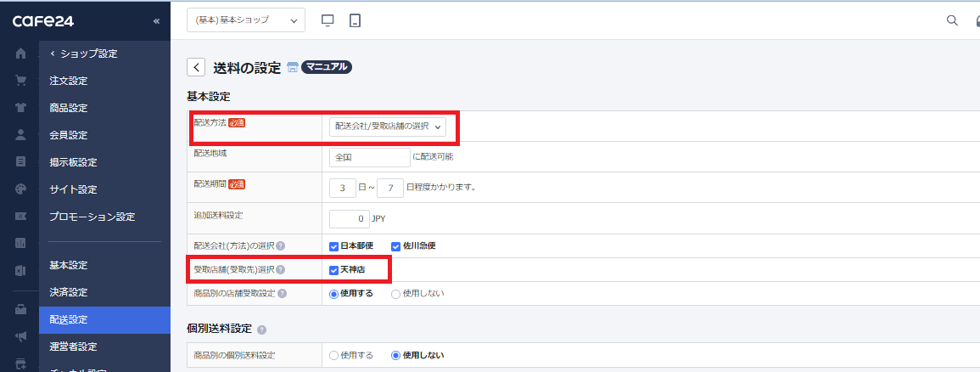Click help icon beside 受取店舗(受取先)選択
The width and height of the screenshot is (980, 372).
pos(281,270)
